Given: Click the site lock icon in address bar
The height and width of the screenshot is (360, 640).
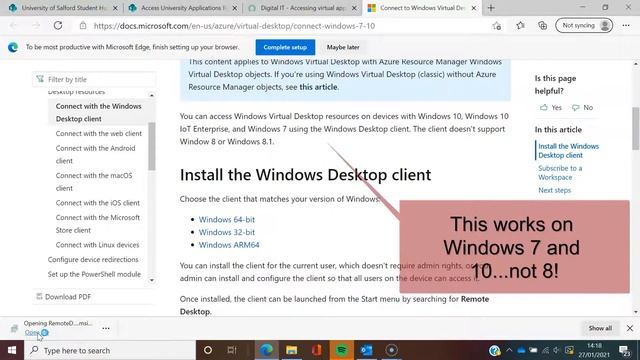Looking at the screenshot, I should [x=83, y=25].
